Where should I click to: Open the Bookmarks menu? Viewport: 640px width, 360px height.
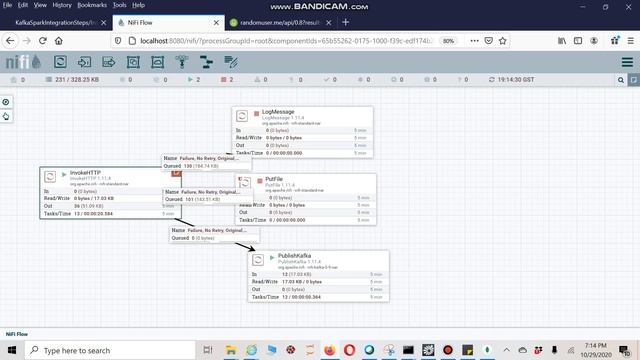(92, 5)
